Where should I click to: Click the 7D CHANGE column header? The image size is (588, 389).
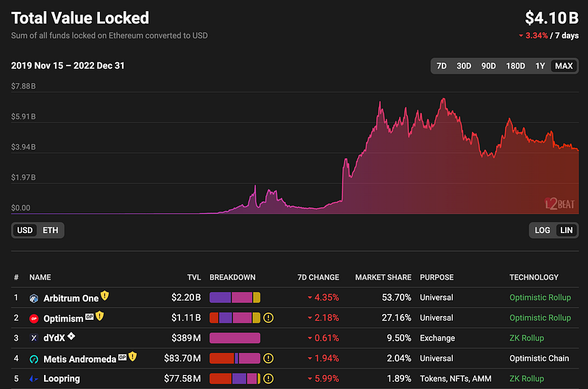[318, 277]
